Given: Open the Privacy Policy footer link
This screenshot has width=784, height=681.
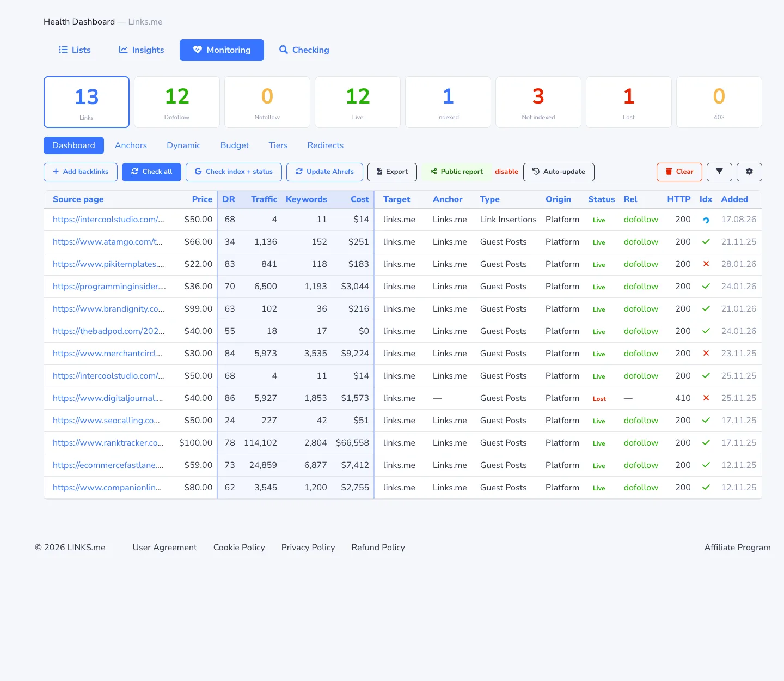Looking at the screenshot, I should click(308, 548).
